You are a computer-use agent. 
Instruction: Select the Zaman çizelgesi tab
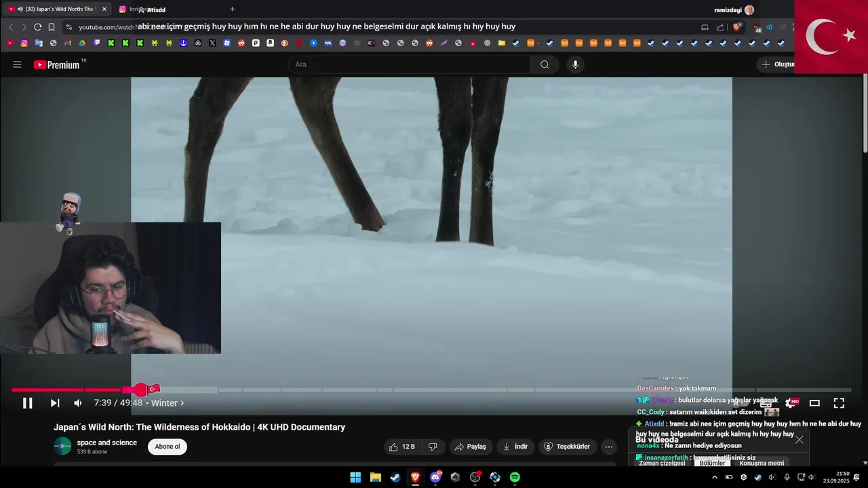pyautogui.click(x=662, y=464)
